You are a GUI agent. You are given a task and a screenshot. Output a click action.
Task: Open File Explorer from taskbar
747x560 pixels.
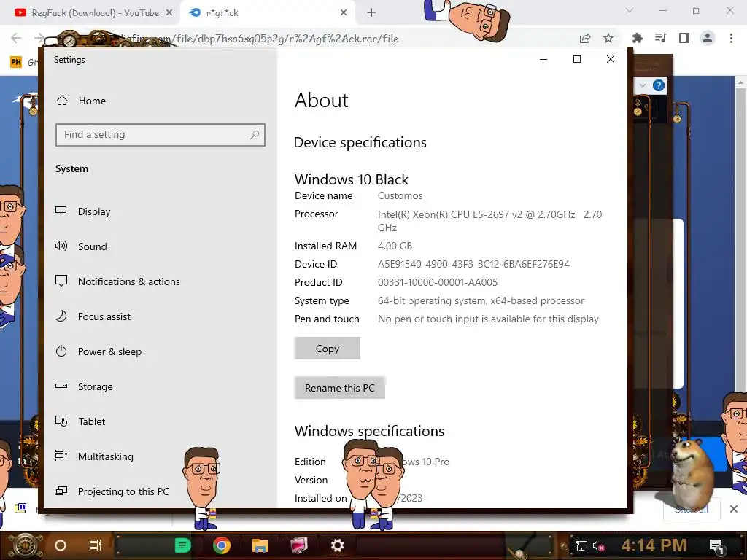pyautogui.click(x=260, y=545)
